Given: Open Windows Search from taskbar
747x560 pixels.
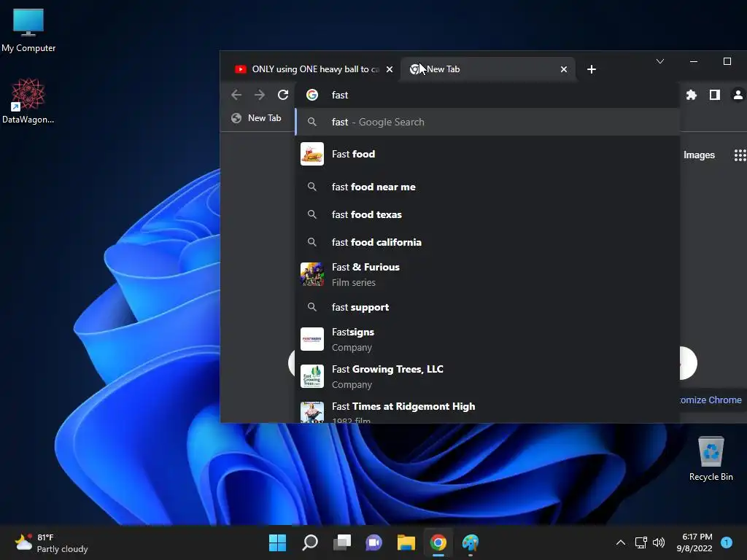Looking at the screenshot, I should 309,542.
